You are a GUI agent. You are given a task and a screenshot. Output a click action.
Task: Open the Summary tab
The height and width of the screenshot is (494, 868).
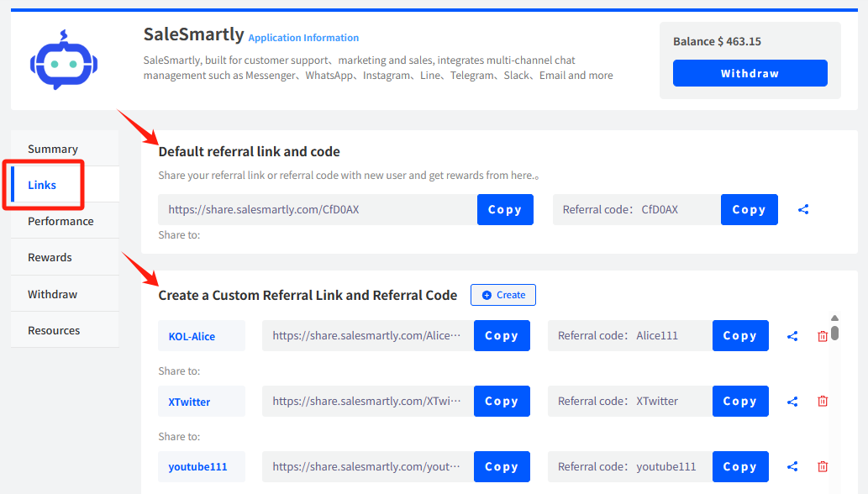[53, 149]
